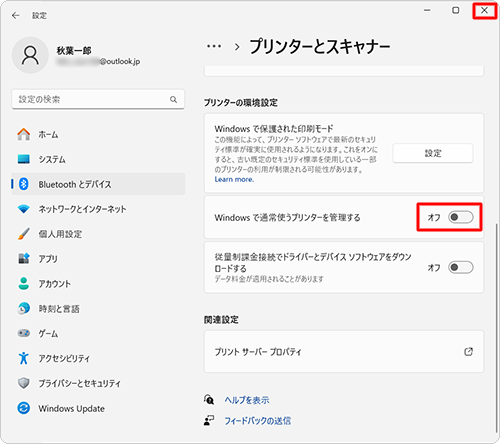Screen dimensions: 500x444
Task: Open 個人用設定 category
Action: 98,234
